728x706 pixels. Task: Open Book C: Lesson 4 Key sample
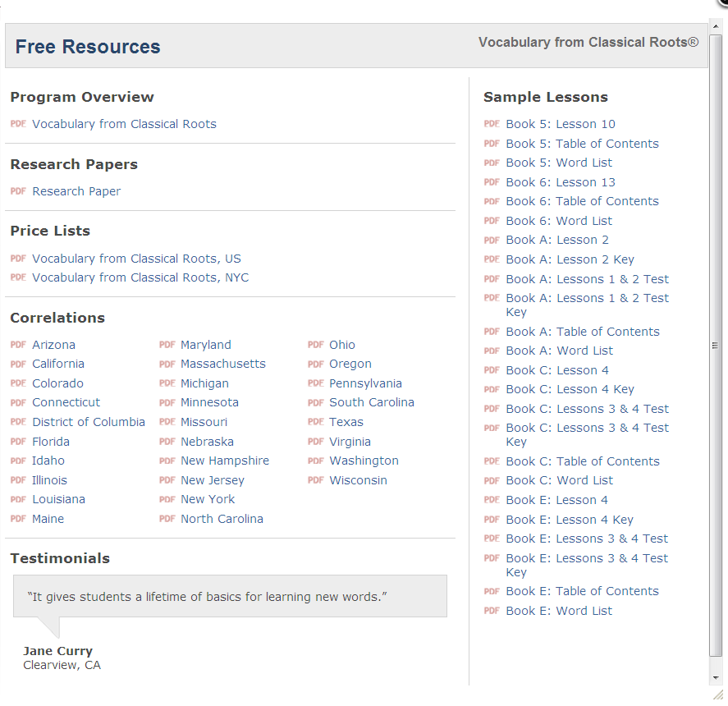tap(570, 389)
